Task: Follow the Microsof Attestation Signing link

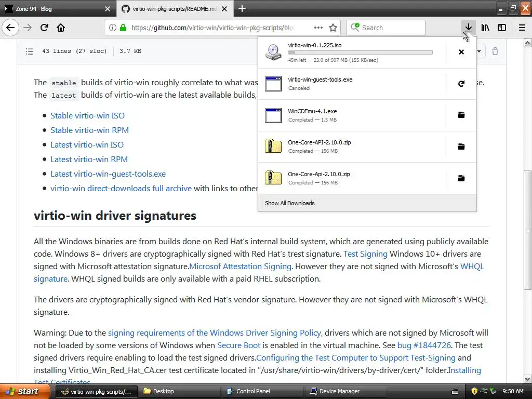Action: pos(240,267)
